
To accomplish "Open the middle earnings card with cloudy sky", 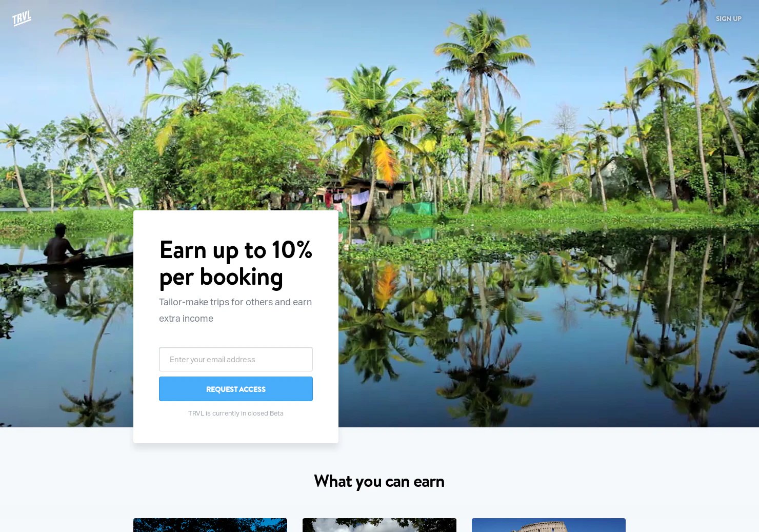I will [x=379, y=525].
